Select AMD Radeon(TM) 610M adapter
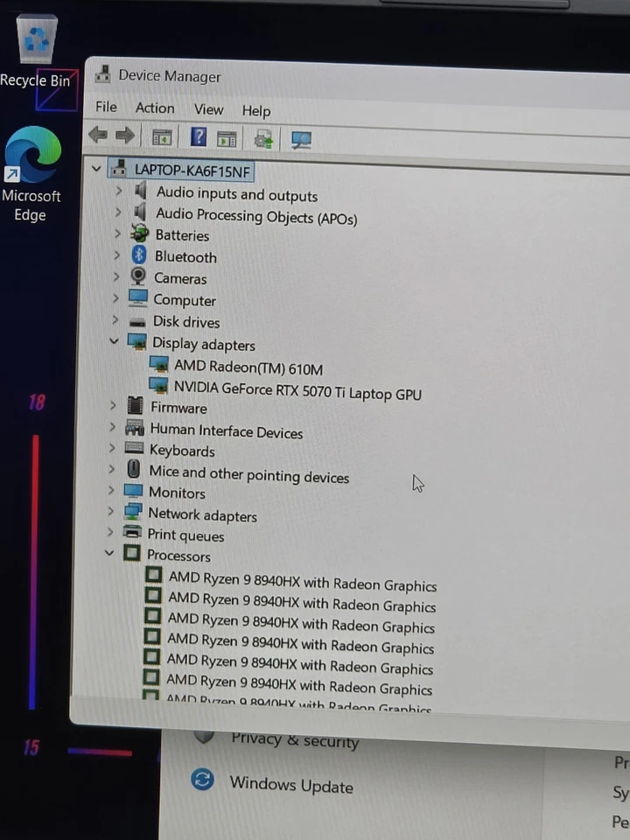The width and height of the screenshot is (630, 840). pyautogui.click(x=248, y=368)
